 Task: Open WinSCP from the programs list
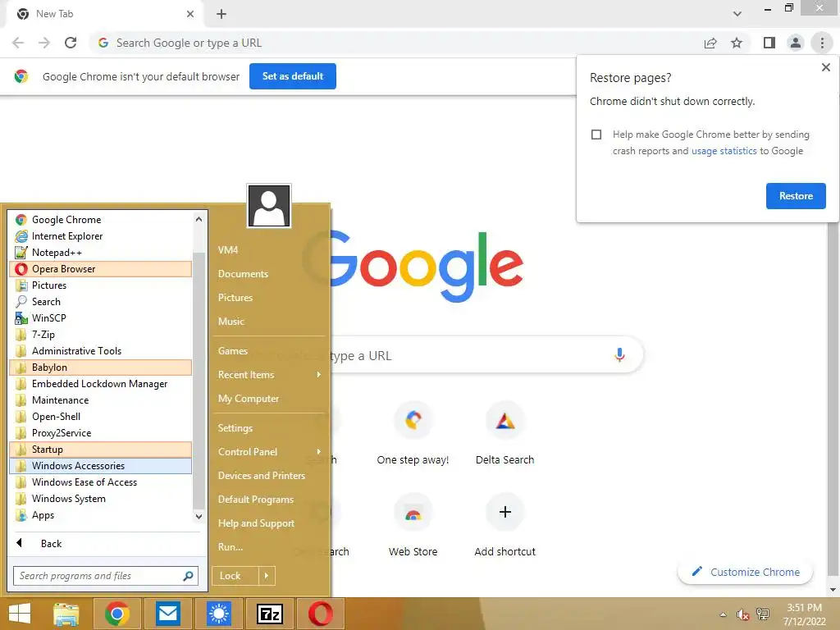pos(101,318)
